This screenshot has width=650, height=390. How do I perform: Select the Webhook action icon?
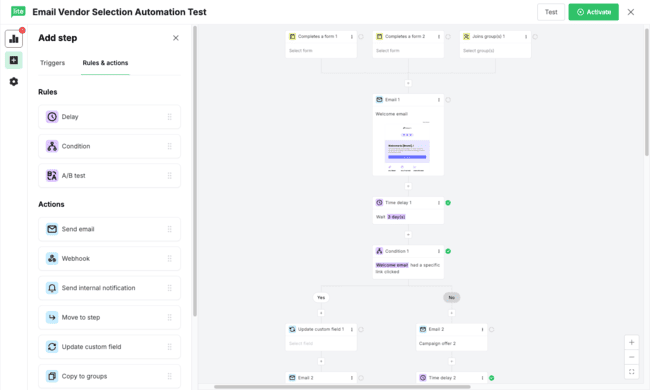(52, 259)
